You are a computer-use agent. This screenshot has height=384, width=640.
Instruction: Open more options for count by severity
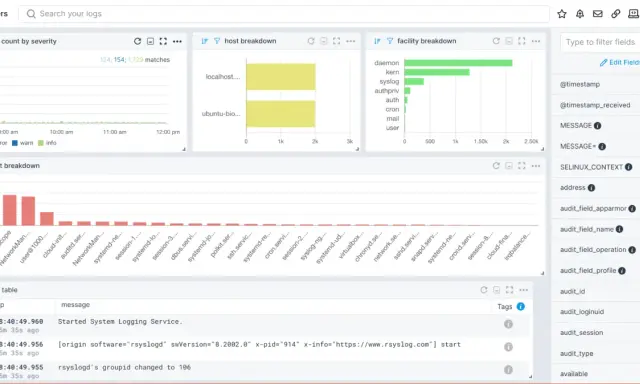177,41
